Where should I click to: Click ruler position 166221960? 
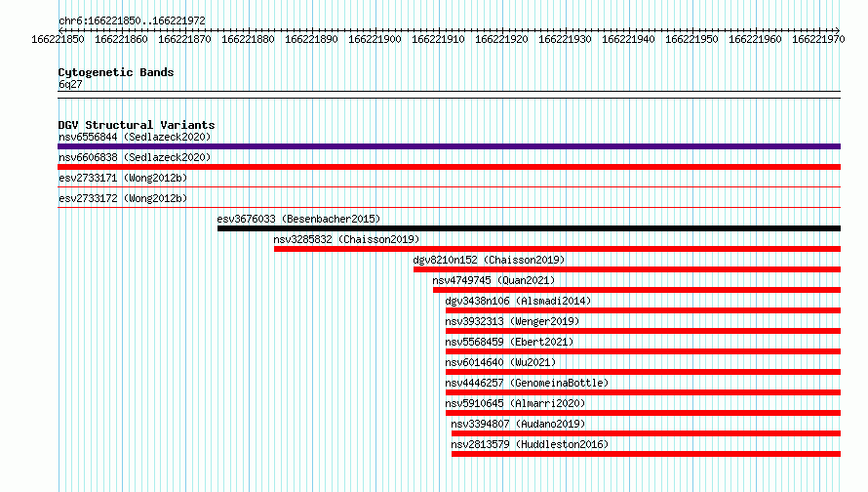point(755,39)
